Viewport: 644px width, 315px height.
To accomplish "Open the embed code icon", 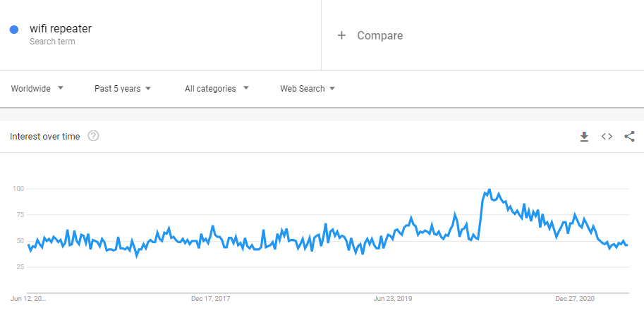I will point(607,137).
